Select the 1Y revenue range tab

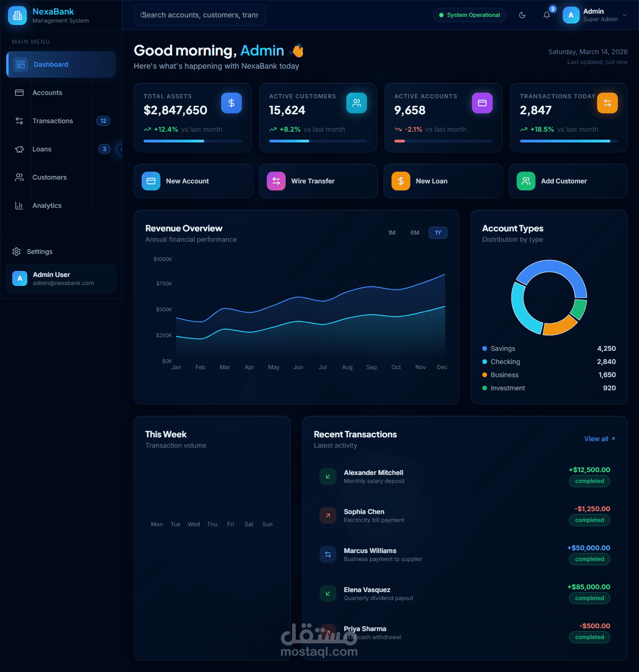(438, 233)
